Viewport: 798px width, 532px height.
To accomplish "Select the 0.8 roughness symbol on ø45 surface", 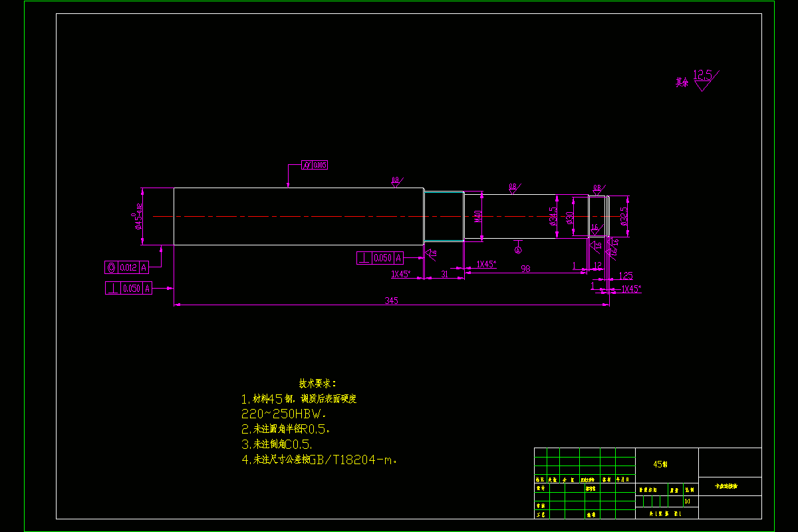I will click(x=396, y=182).
